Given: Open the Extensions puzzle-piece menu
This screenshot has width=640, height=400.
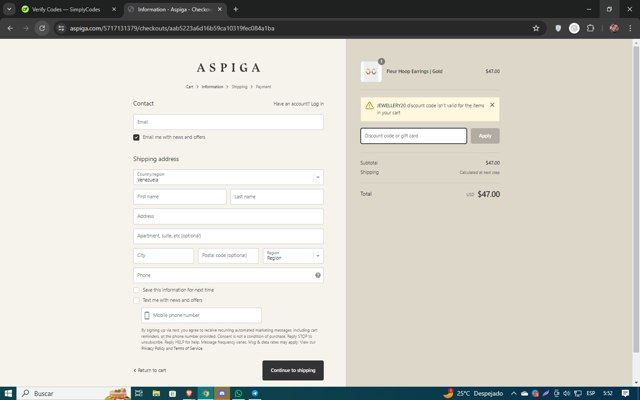Looking at the screenshot, I should coord(590,28).
